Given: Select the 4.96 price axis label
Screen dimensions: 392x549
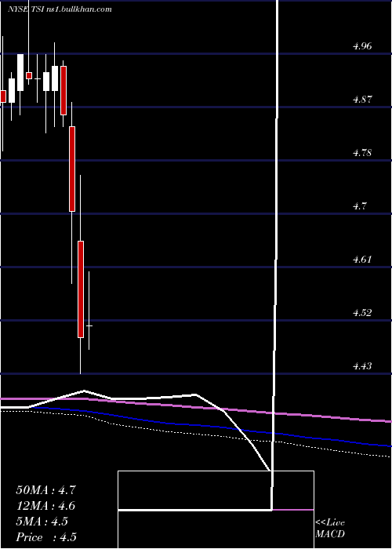Looking at the screenshot, I should 362,46.
